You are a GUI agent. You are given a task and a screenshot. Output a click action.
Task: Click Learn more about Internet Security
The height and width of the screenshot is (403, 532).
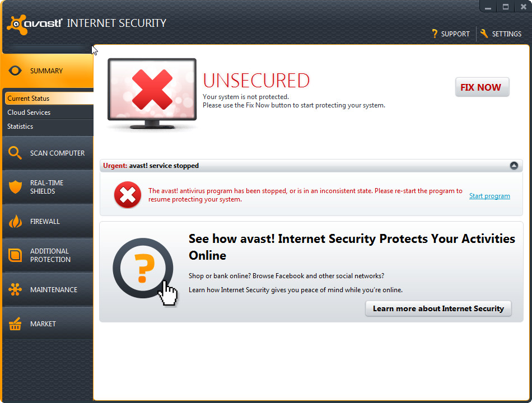click(438, 308)
